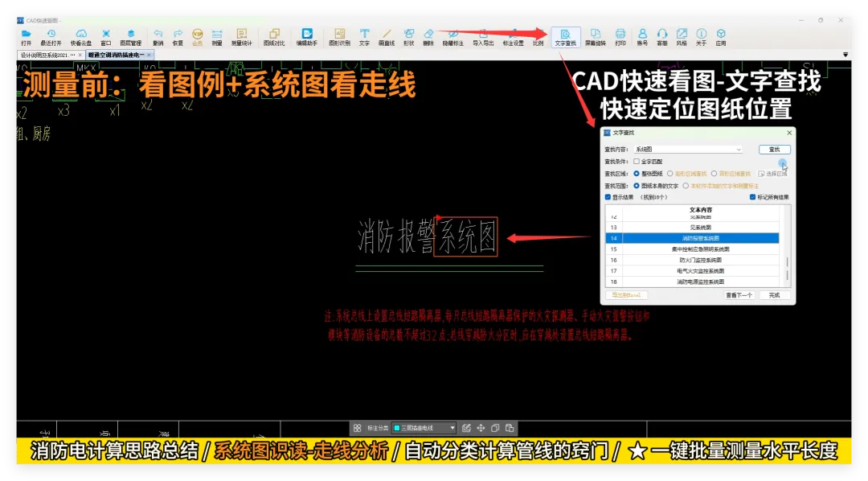Open the 应用 apps icon
This screenshot has width=868, height=481.
[721, 37]
